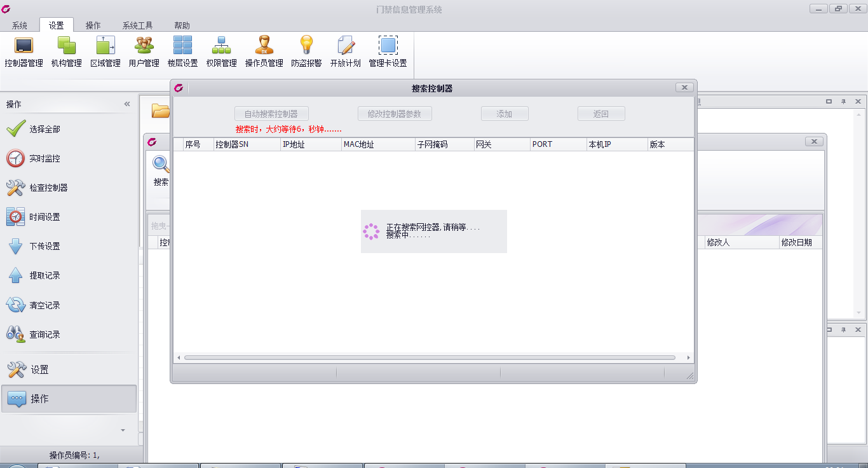Expand the sidebar overflow arrow at bottom

(x=123, y=430)
